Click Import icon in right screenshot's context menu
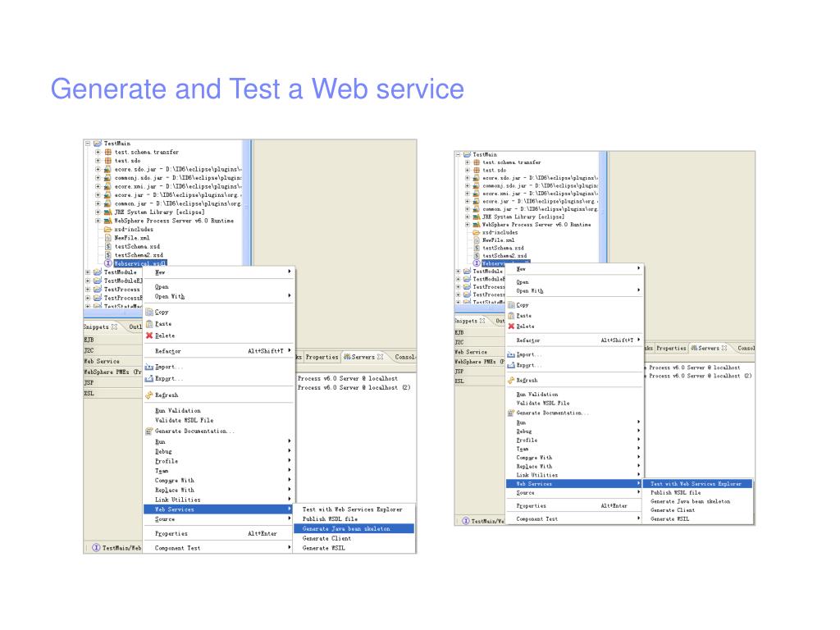Image resolution: width=840 pixels, height=630 pixels. [x=511, y=354]
